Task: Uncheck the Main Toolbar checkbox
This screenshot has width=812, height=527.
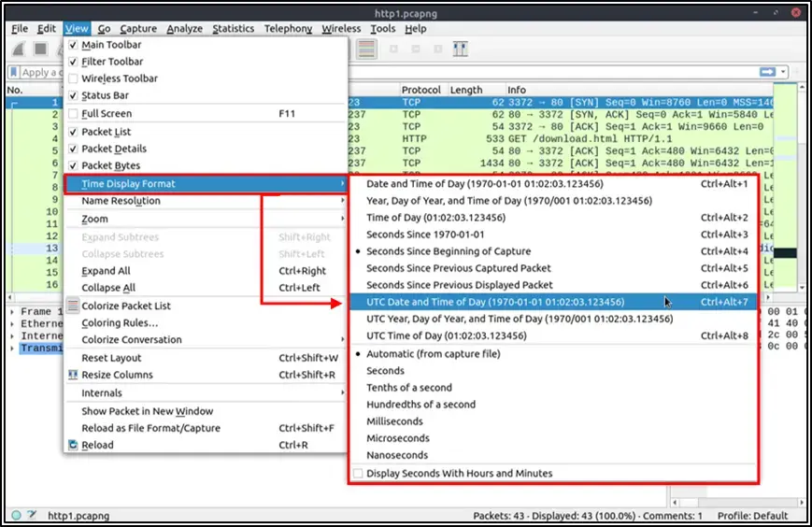Action: (73, 45)
